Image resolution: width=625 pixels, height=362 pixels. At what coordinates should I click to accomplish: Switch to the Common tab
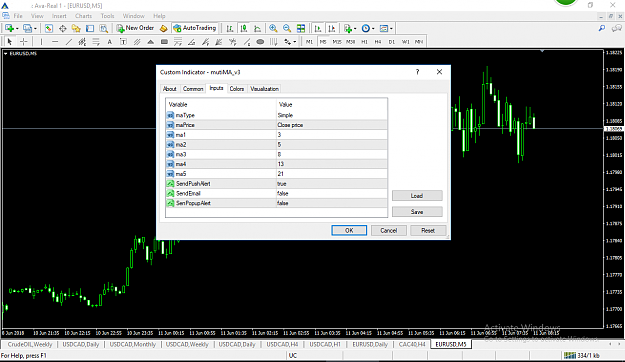tap(193, 89)
